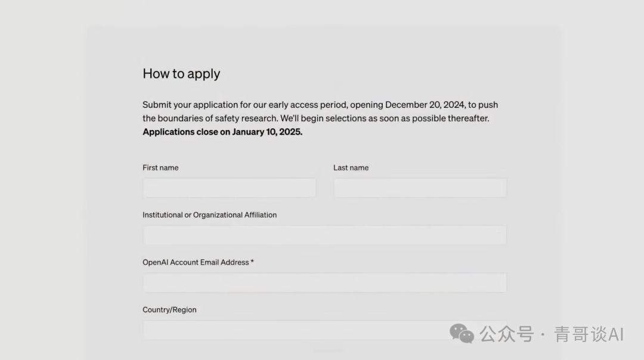This screenshot has height=360, width=644.
Task: Click the "January 10, 2025" closing date
Action: [x=267, y=132]
